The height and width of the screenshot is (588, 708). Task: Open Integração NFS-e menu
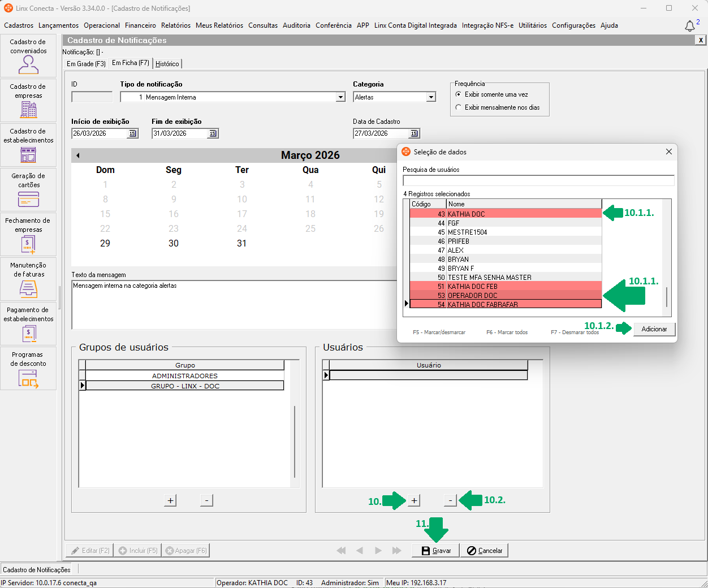(x=487, y=25)
